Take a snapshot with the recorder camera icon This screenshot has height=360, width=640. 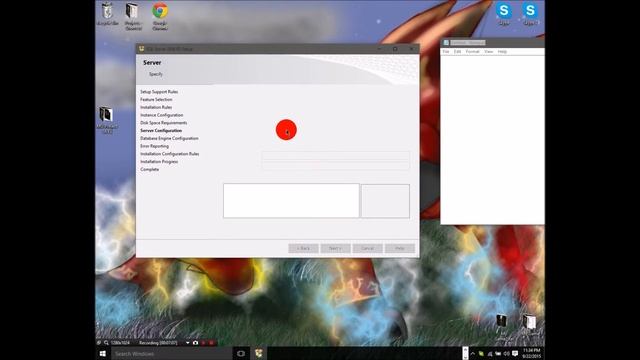tap(196, 343)
